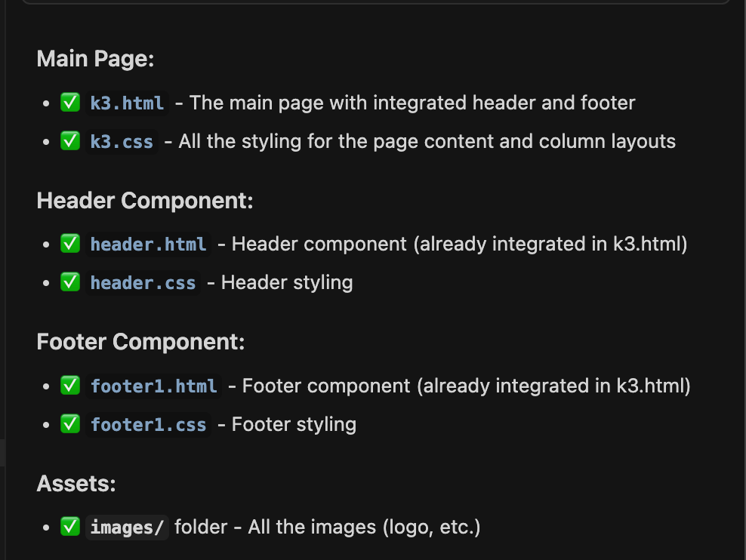
Task: Open the footer1.html file link
Action: 153,386
